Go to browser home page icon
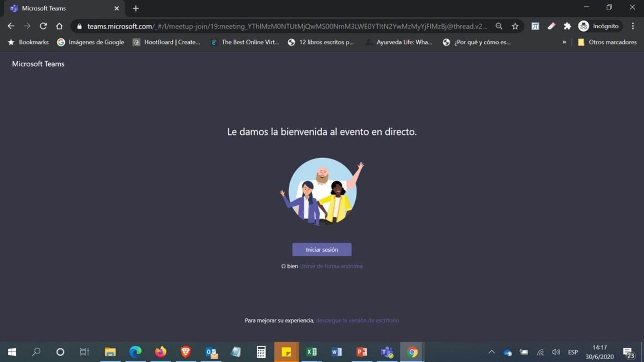Image resolution: width=644 pixels, height=362 pixels. click(x=59, y=26)
